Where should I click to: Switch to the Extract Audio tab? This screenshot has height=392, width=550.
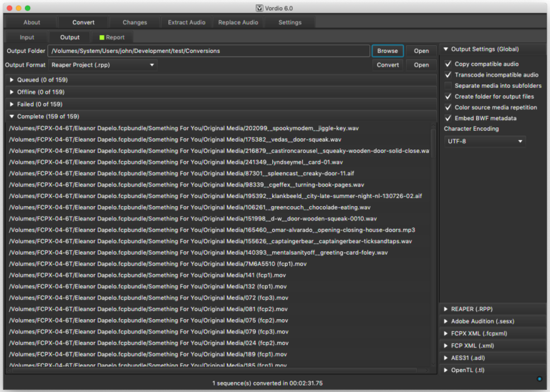(186, 22)
